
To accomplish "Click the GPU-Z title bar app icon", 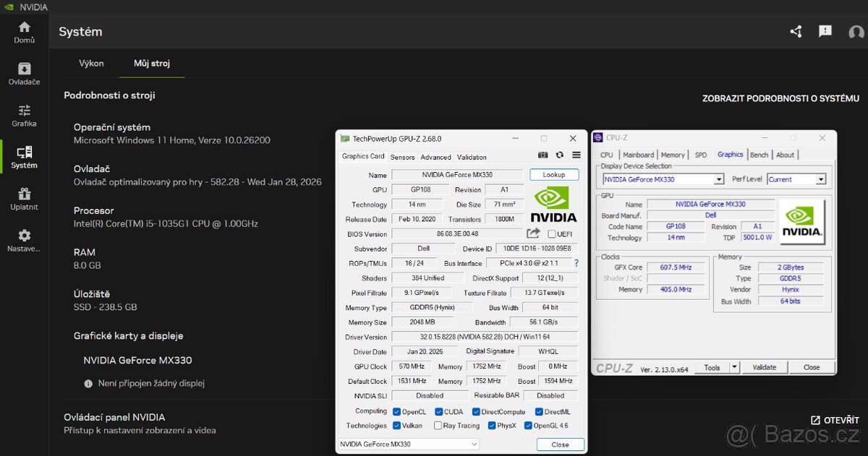I will [x=345, y=139].
